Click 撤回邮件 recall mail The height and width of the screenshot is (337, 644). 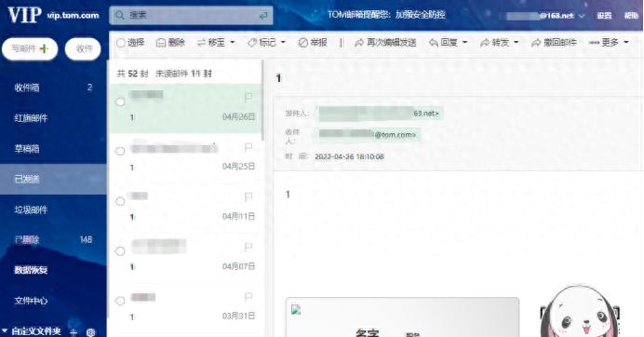click(x=554, y=42)
